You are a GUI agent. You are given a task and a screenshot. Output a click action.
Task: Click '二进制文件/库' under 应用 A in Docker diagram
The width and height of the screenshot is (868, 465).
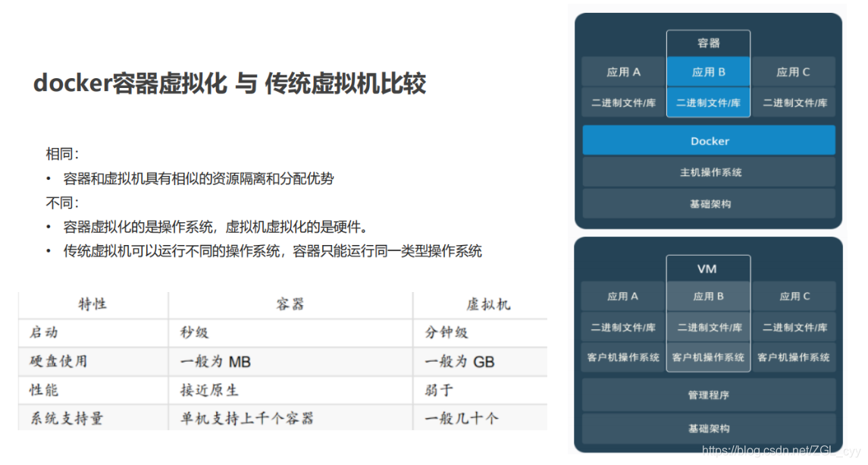coord(623,102)
